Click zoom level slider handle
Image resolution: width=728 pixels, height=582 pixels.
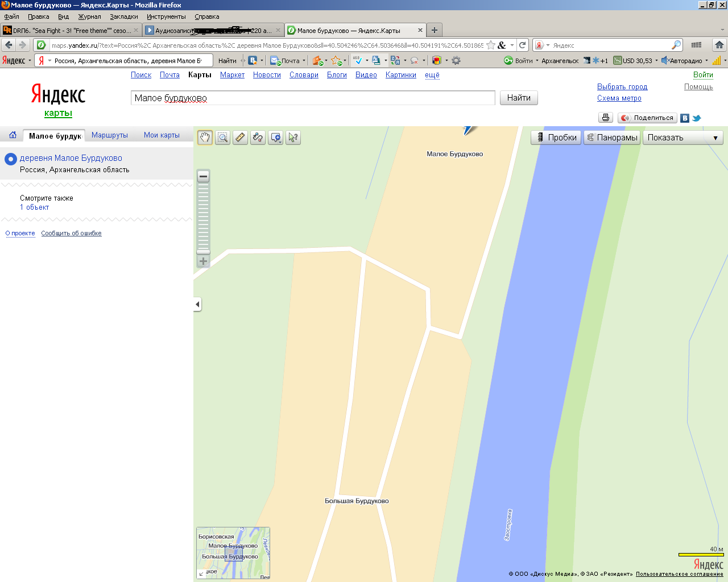click(203, 251)
